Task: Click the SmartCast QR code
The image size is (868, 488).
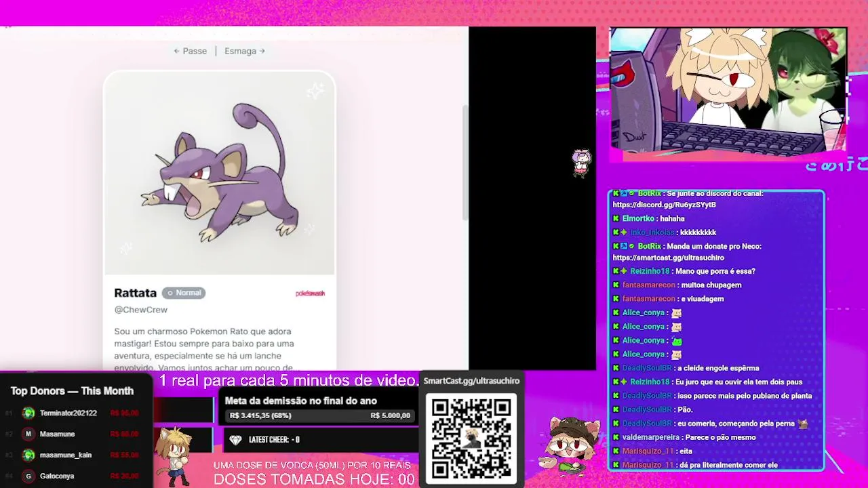Action: [471, 438]
